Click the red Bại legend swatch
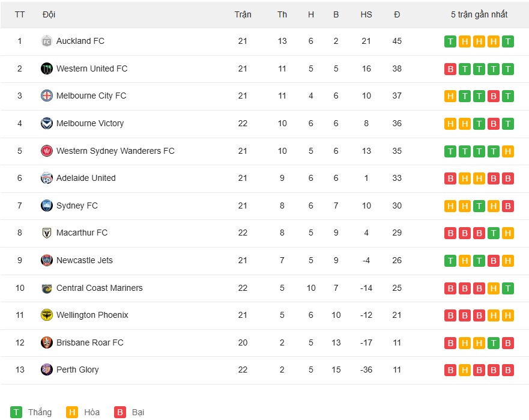The image size is (529, 420). (119, 412)
